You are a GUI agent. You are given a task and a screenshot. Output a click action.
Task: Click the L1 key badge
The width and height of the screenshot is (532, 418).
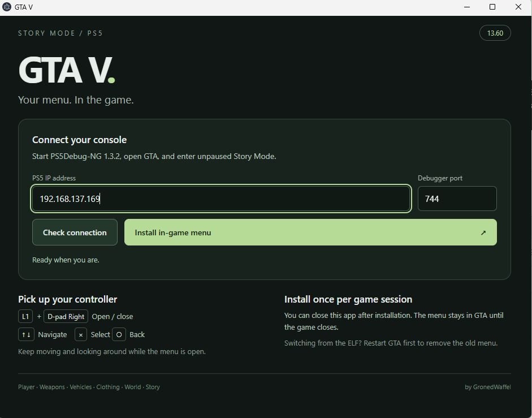(x=25, y=317)
